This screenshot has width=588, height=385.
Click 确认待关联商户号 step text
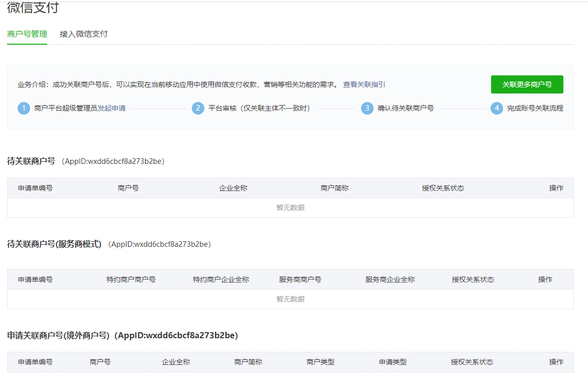(x=405, y=109)
